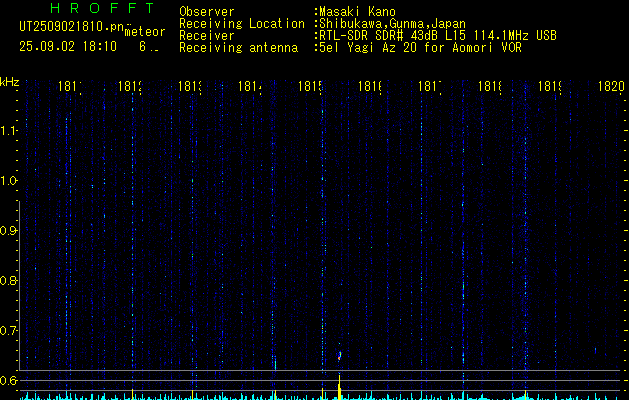Click the 0.9 kHz frequency axis label
The height and width of the screenshot is (400, 629).
click(8, 231)
